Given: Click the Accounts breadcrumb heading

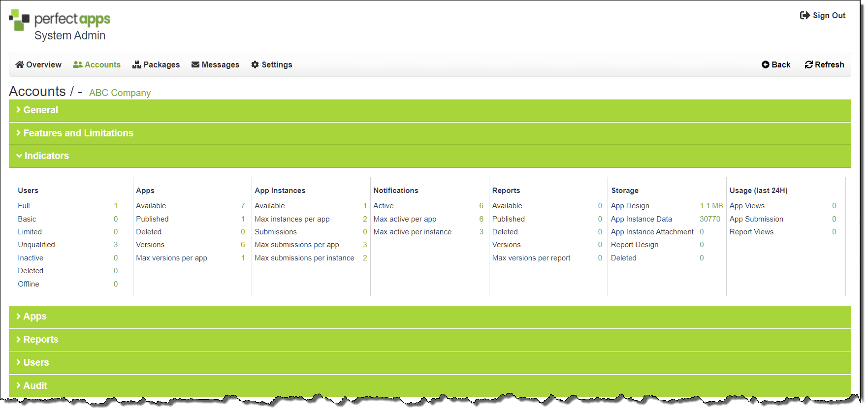Looking at the screenshot, I should 37,92.
